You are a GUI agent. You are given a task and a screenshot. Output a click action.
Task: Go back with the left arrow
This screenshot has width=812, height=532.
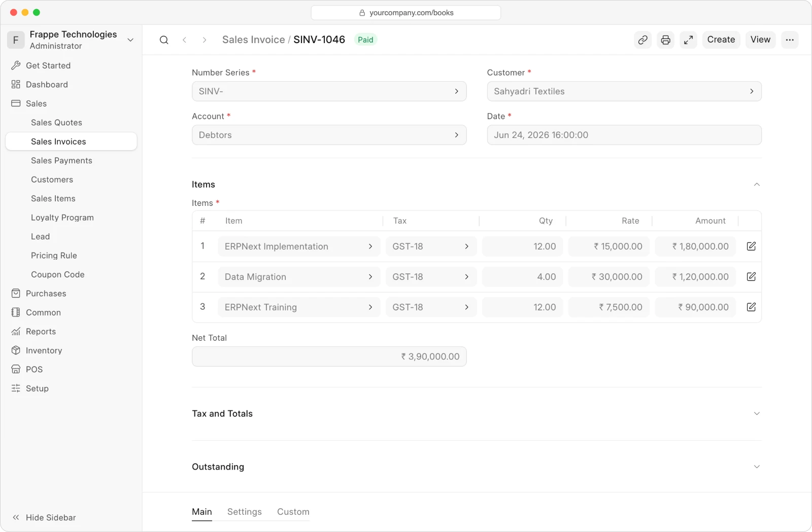[x=185, y=40]
